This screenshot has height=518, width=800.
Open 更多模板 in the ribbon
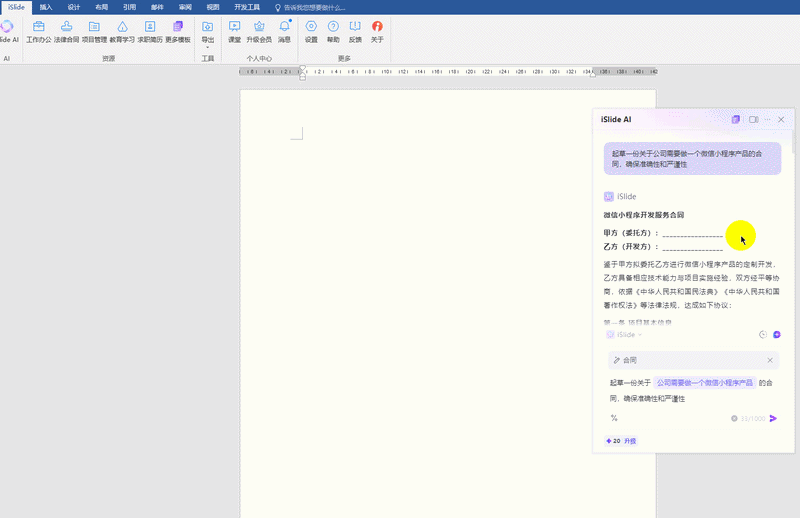(178, 32)
